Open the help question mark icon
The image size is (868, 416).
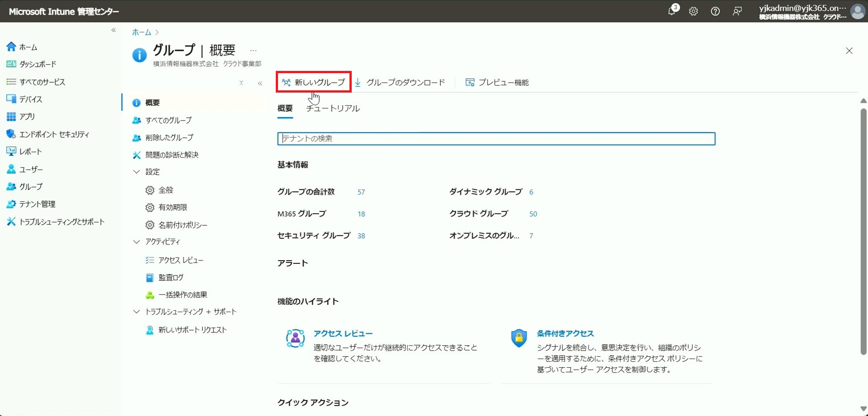pyautogui.click(x=715, y=11)
